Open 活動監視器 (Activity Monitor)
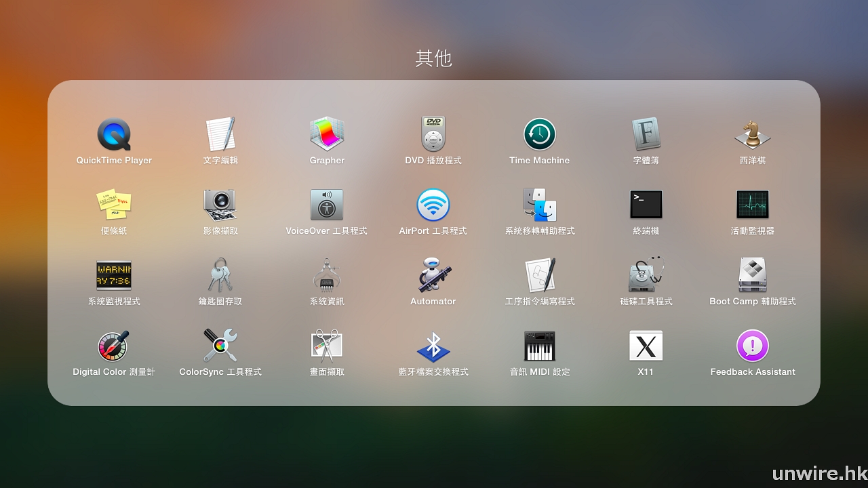Image resolution: width=868 pixels, height=488 pixels. pos(752,205)
